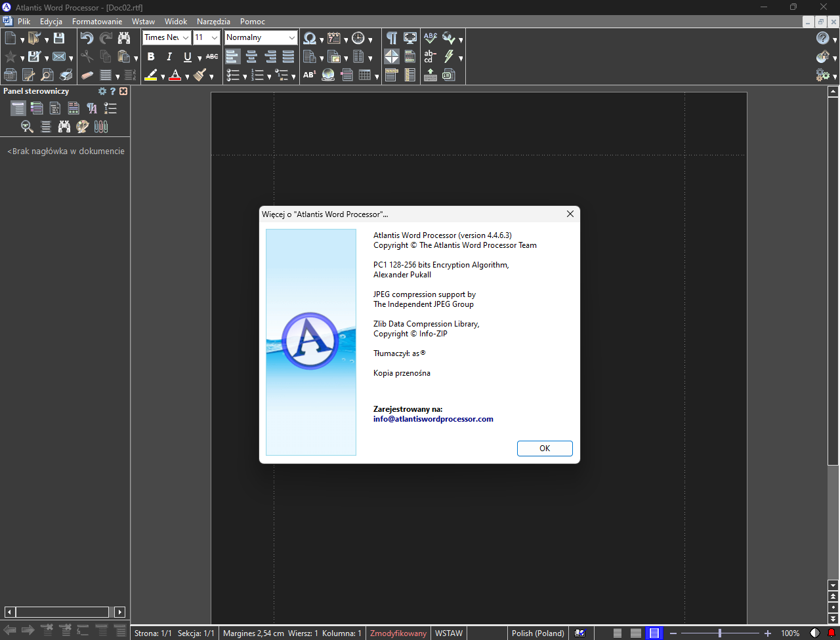Center-align the paragraph

click(x=251, y=56)
